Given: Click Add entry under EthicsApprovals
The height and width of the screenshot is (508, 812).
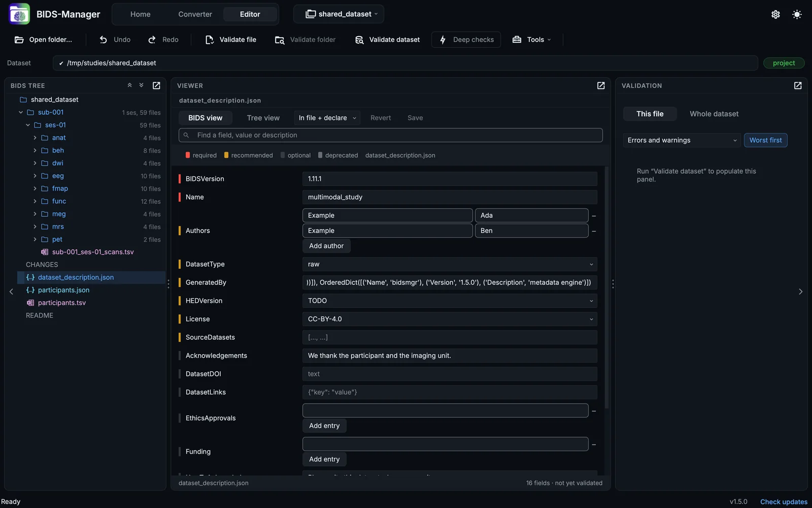Looking at the screenshot, I should 324,426.
